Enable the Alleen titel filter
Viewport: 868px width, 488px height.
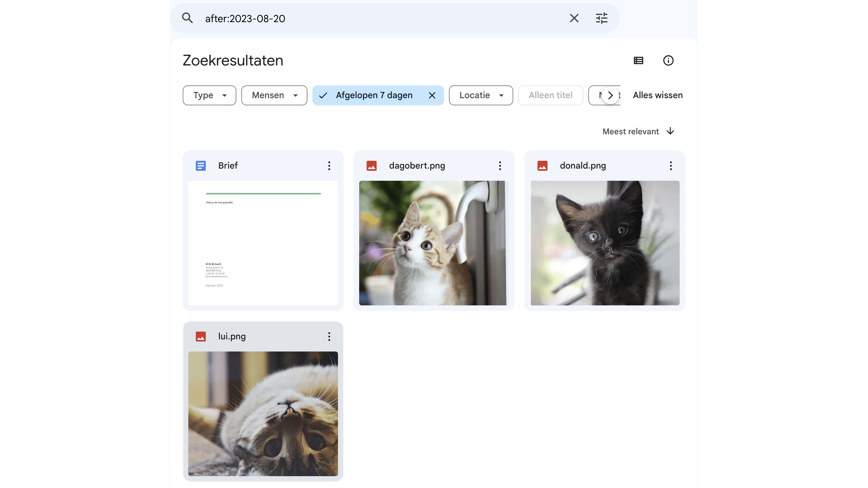tap(550, 96)
